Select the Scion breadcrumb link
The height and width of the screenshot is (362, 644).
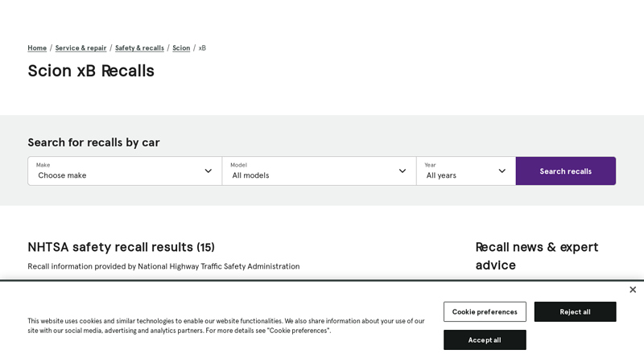coord(181,48)
